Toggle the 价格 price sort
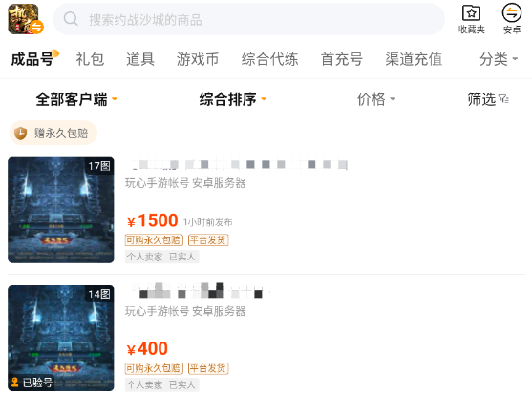532x394 pixels. 376,99
